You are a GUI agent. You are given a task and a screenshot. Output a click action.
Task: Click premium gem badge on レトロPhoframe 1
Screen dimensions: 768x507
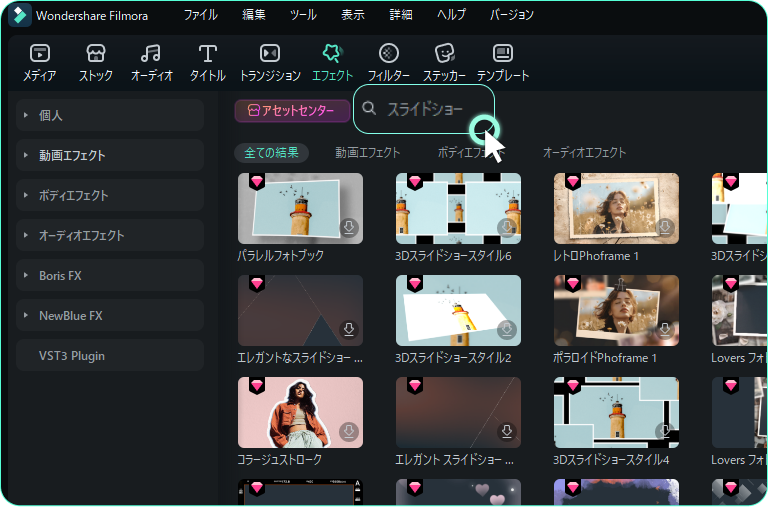pyautogui.click(x=573, y=181)
